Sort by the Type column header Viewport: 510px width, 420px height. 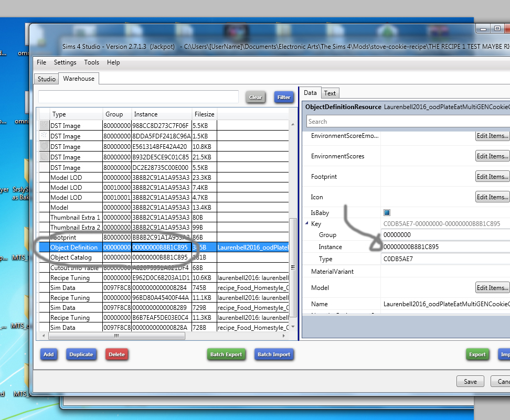coord(76,114)
